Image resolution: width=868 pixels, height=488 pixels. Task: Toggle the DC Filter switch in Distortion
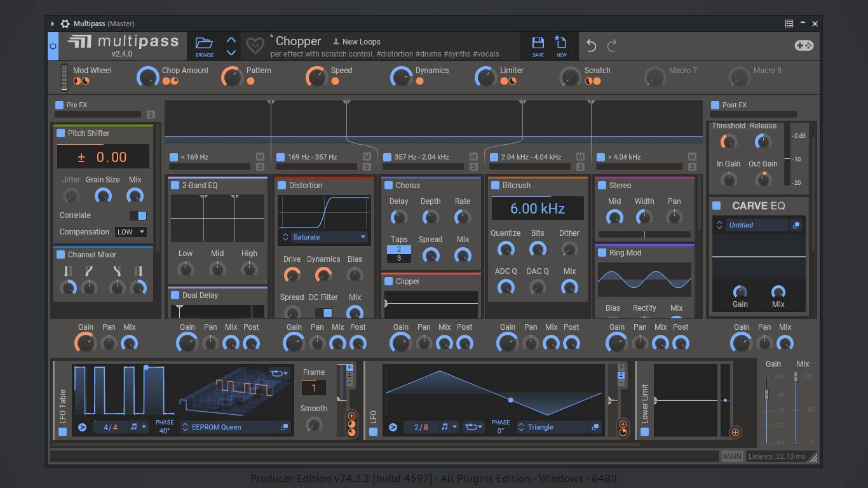323,313
